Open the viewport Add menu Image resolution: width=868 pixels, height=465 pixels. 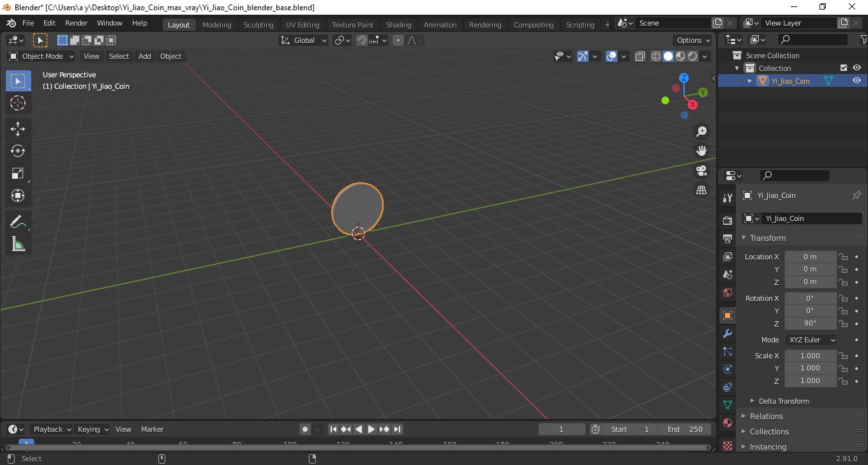145,56
